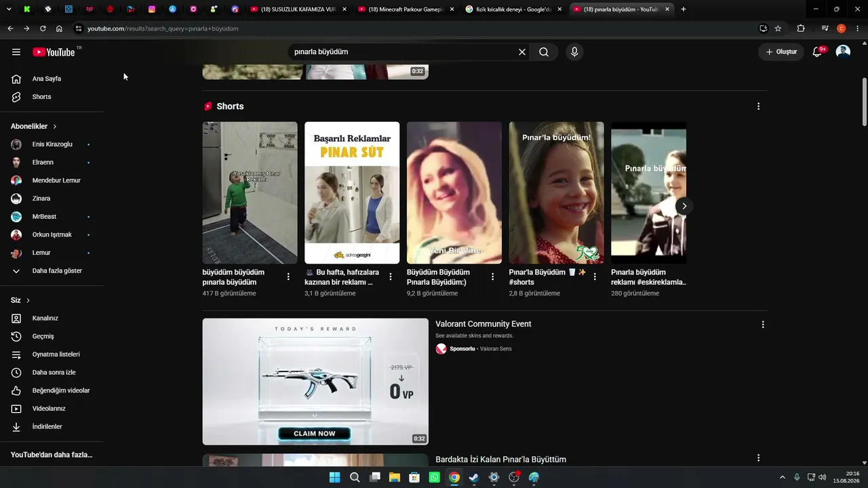Open the Windows Start menu

point(334,477)
